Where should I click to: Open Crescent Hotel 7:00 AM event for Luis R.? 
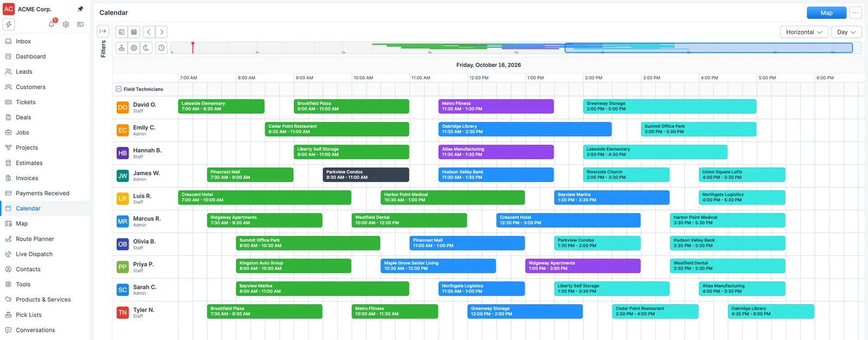265,197
